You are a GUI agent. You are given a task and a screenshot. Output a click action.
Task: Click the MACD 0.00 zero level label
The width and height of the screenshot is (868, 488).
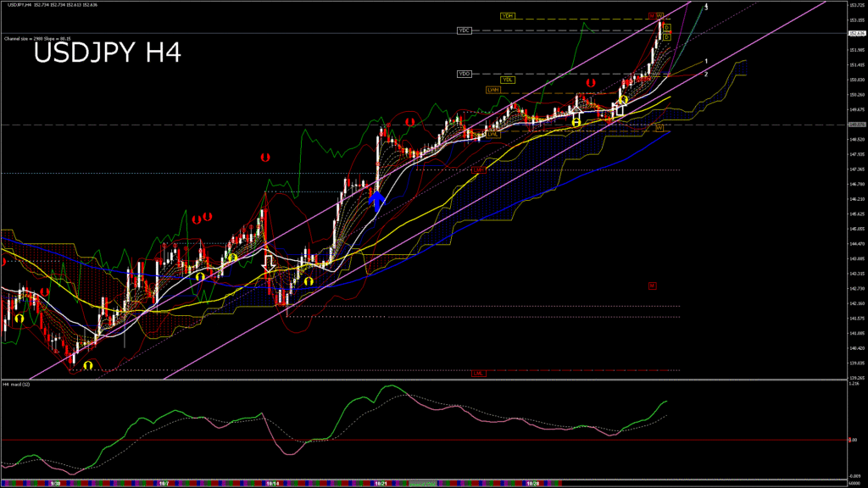tap(853, 440)
